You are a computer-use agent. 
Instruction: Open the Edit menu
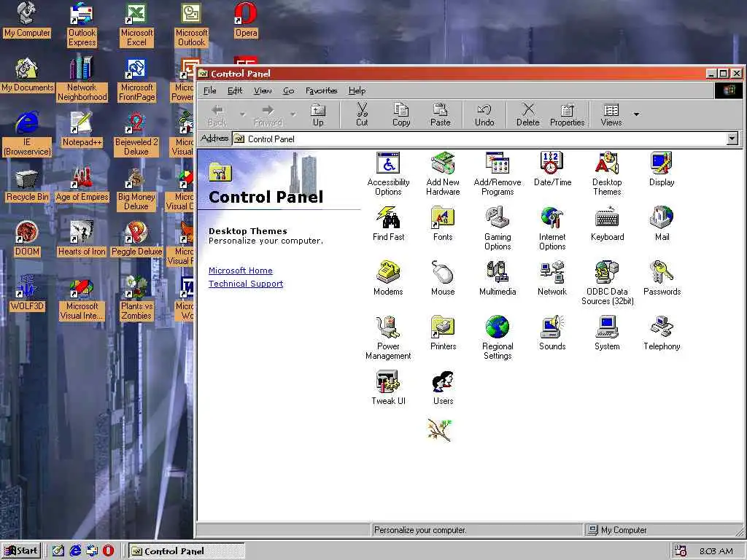pos(235,90)
